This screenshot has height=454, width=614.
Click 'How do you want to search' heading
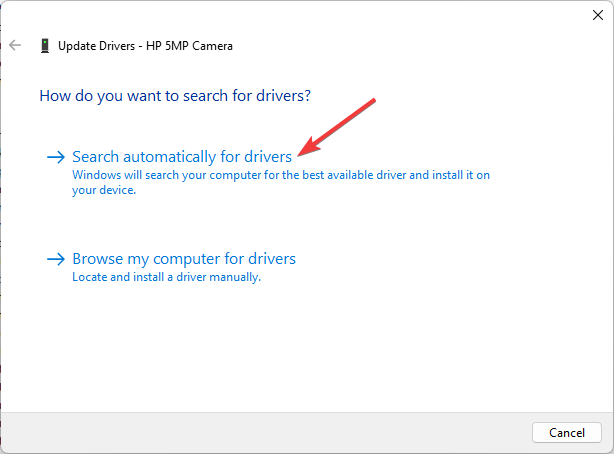(175, 96)
